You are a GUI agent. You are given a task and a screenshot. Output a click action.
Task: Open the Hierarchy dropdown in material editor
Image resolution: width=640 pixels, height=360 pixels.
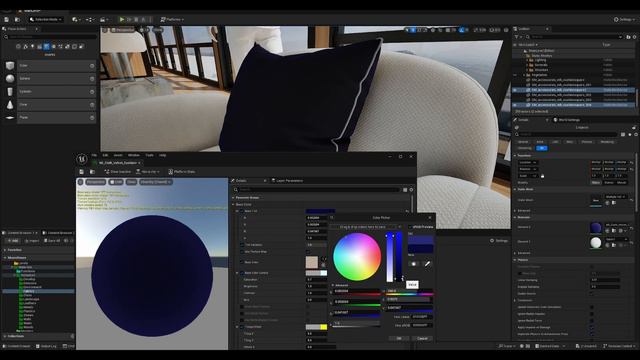(148, 172)
